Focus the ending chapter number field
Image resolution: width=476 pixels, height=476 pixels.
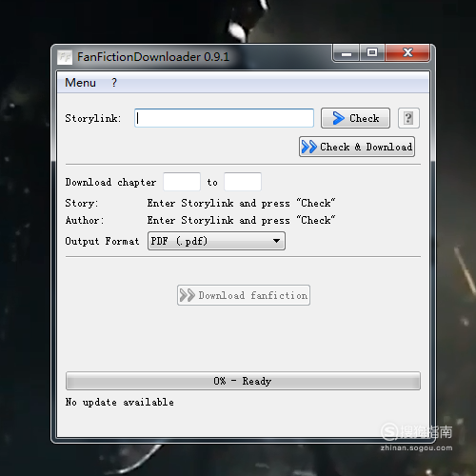click(x=243, y=182)
